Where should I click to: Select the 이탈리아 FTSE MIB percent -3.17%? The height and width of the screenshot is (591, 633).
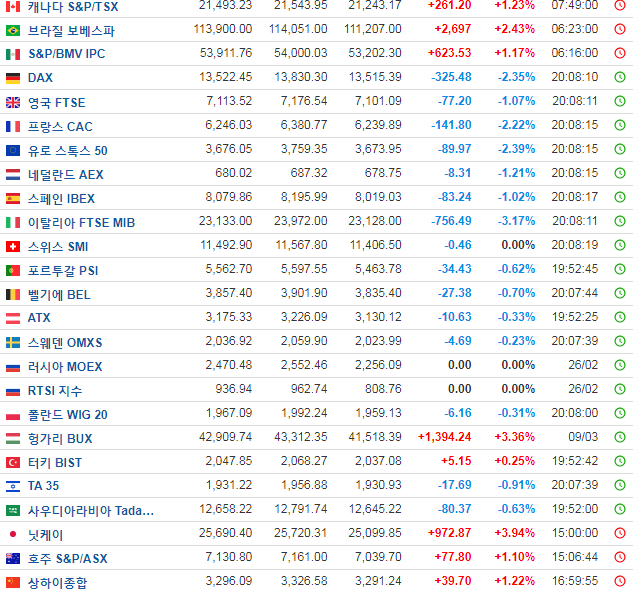516,221
